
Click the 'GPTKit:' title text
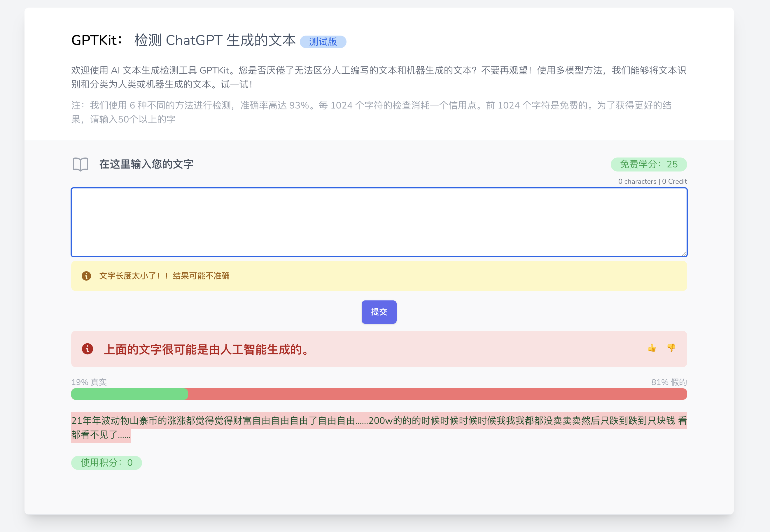coord(97,40)
